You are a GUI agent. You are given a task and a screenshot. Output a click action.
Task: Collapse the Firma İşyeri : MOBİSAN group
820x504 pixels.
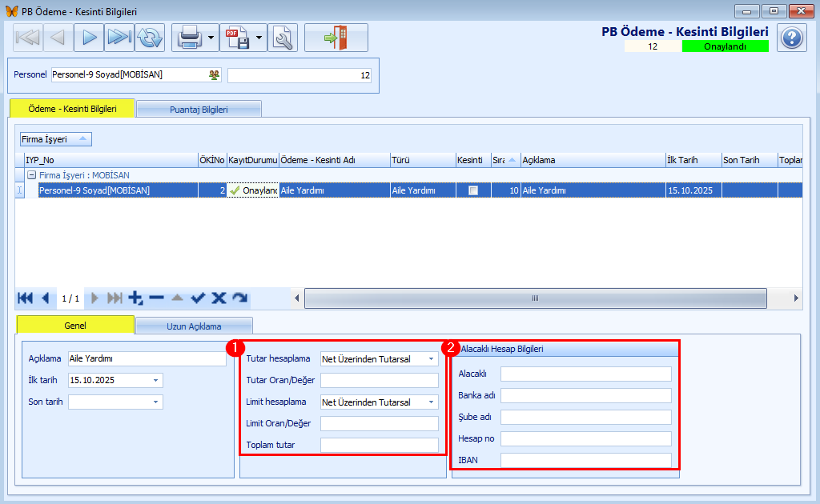[31, 175]
